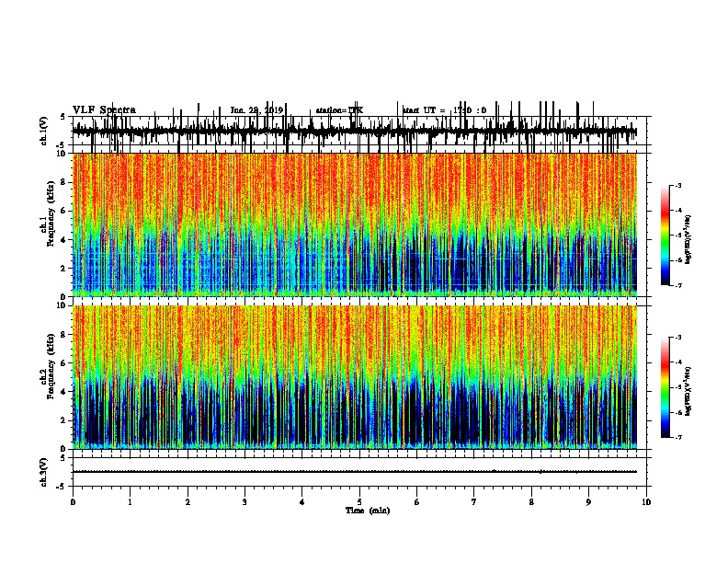The image size is (728, 563).
Task: Click the 5 tick on the time axis
Action: point(359,502)
